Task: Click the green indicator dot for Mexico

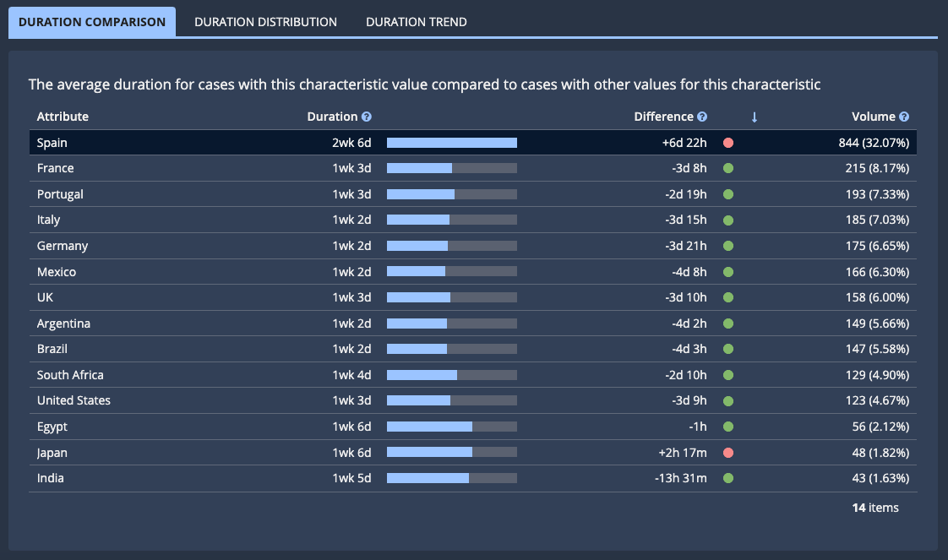Action: pyautogui.click(x=728, y=272)
